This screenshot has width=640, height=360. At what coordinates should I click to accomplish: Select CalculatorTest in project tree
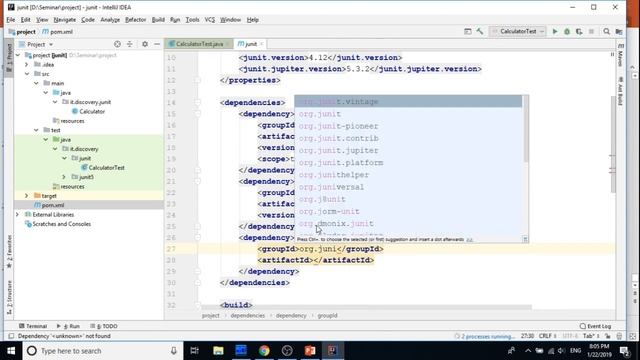tap(103, 168)
